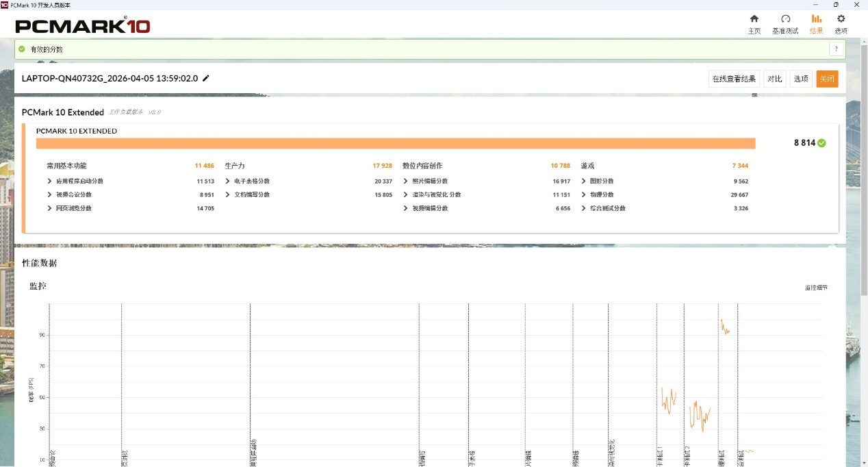
Task: Click the green valid score check icon
Action: 22,49
